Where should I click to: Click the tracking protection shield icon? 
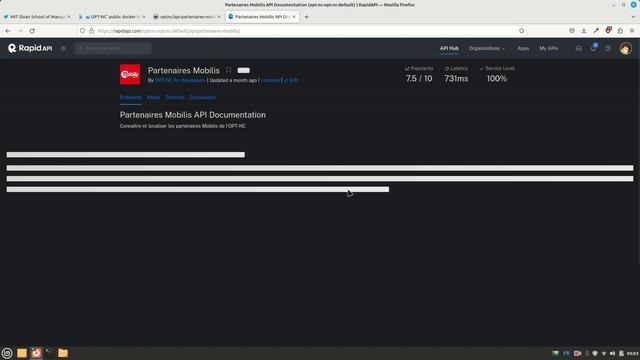[82, 31]
